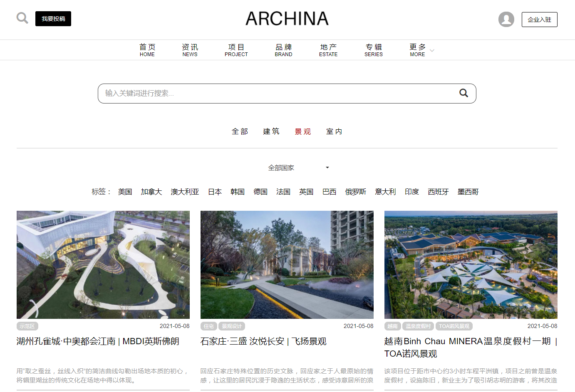Open the 石家庄 三盛 汝悦长安 project thumbnail
This screenshot has width=575, height=392.
pyautogui.click(x=287, y=265)
